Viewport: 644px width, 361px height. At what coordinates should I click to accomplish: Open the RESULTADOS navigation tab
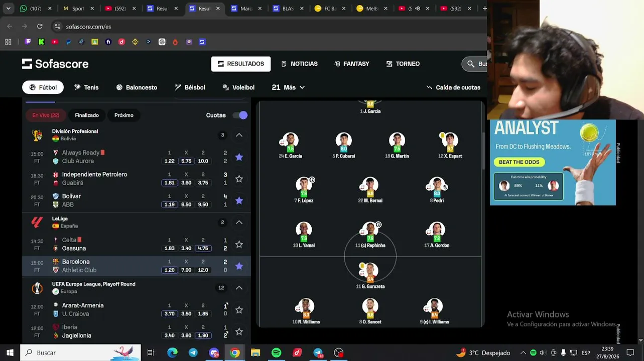[x=241, y=64]
